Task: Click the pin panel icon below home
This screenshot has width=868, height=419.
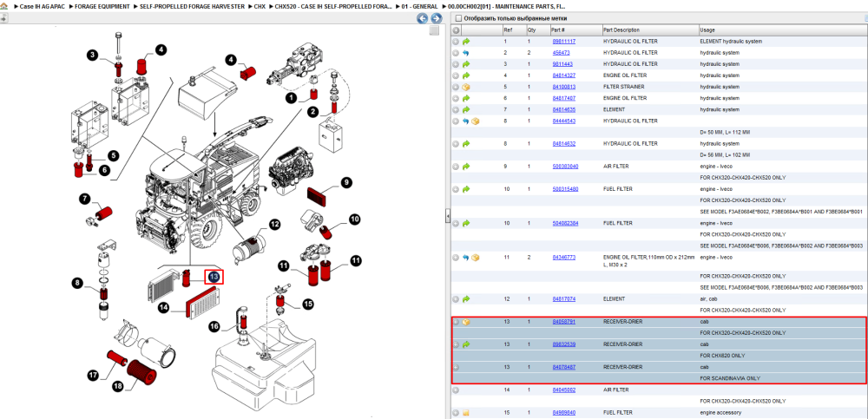Action: tap(3, 18)
